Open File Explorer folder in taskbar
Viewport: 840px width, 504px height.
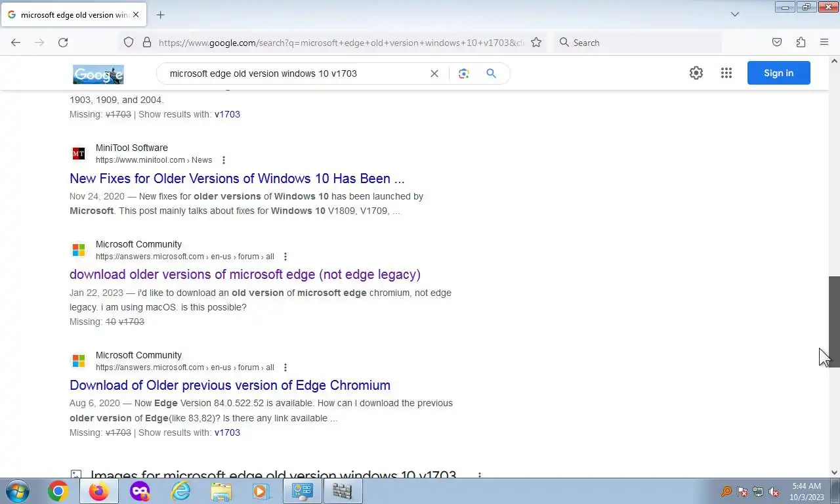[221, 491]
